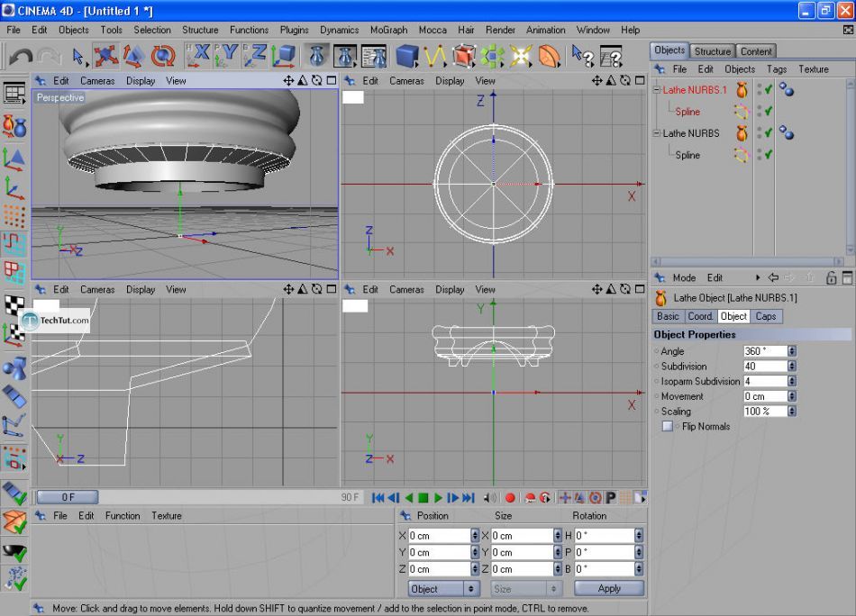Open the Texture menu in material manager
The image size is (856, 616).
coord(167,516)
